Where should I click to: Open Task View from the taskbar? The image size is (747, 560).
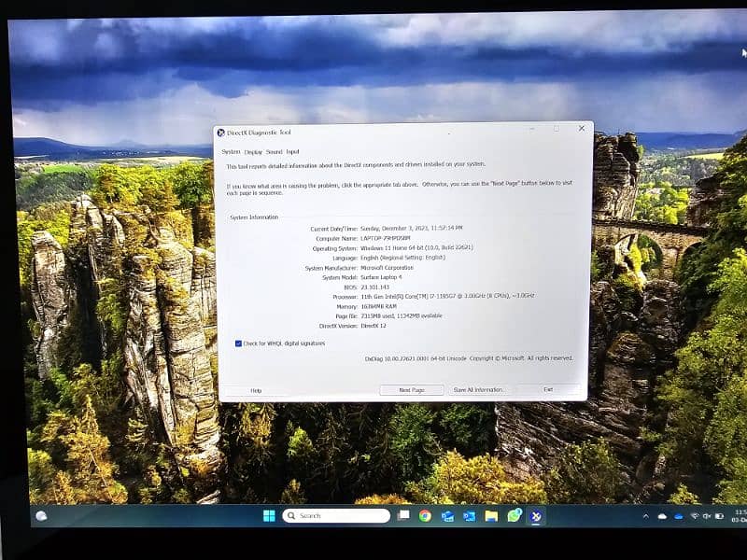[x=403, y=515]
